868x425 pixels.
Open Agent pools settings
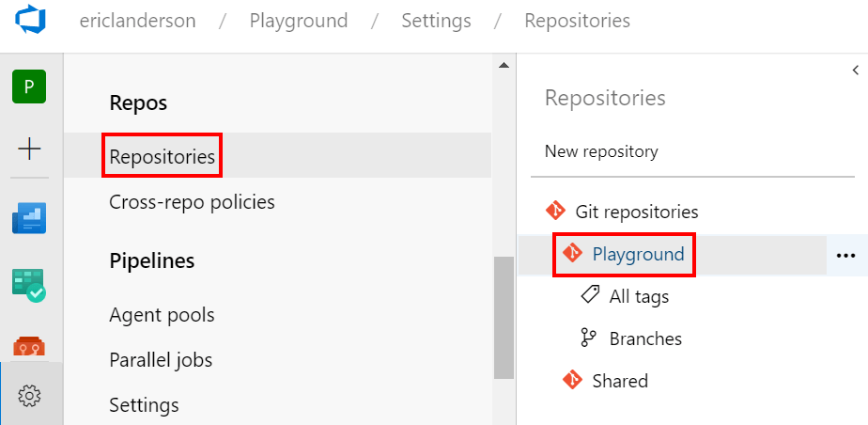click(x=162, y=315)
